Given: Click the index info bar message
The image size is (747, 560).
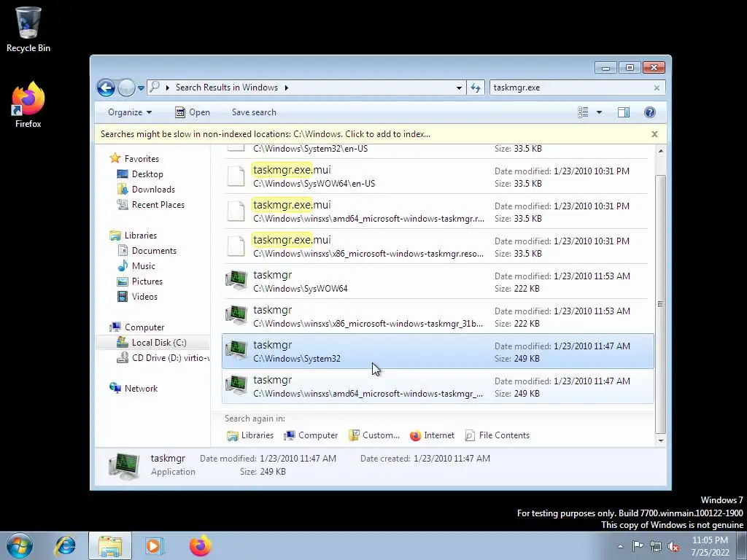Looking at the screenshot, I should (266, 134).
